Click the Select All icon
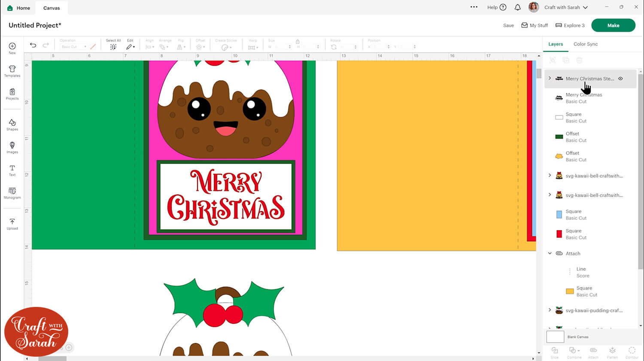The height and width of the screenshot is (361, 644). click(113, 47)
